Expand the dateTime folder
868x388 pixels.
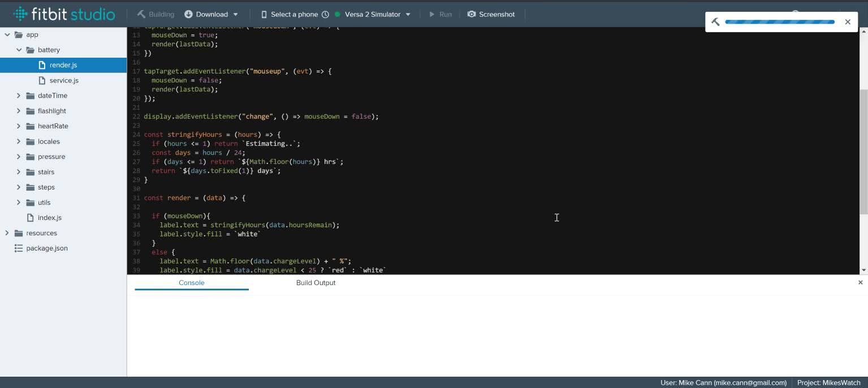tap(19, 96)
